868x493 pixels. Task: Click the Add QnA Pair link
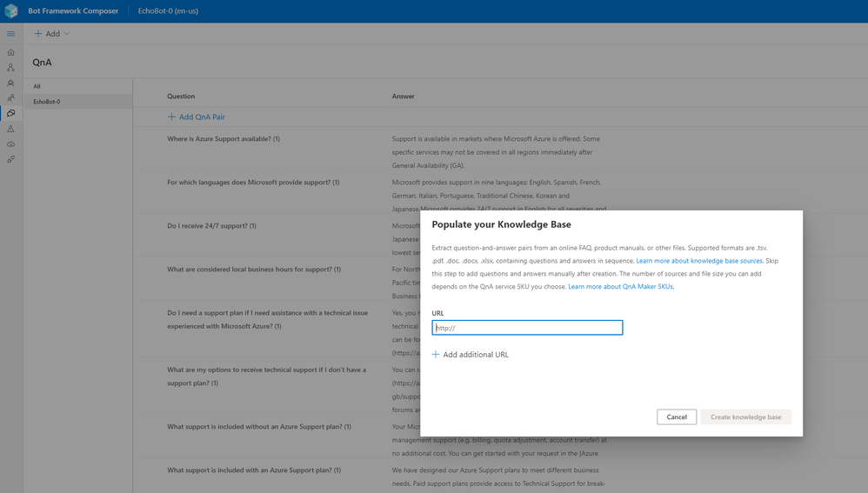point(197,117)
